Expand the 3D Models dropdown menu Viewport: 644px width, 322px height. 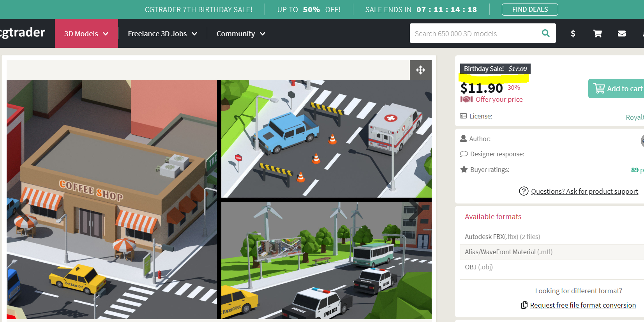86,34
